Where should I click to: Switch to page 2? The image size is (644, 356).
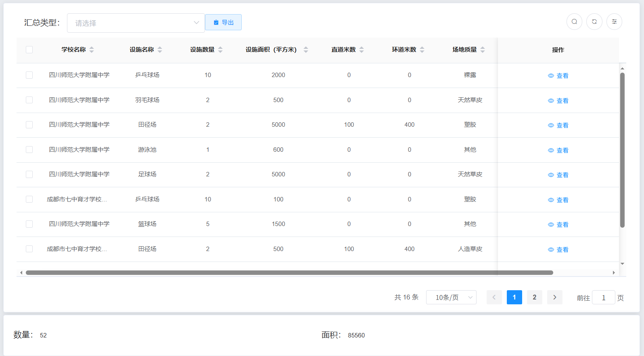(x=535, y=297)
